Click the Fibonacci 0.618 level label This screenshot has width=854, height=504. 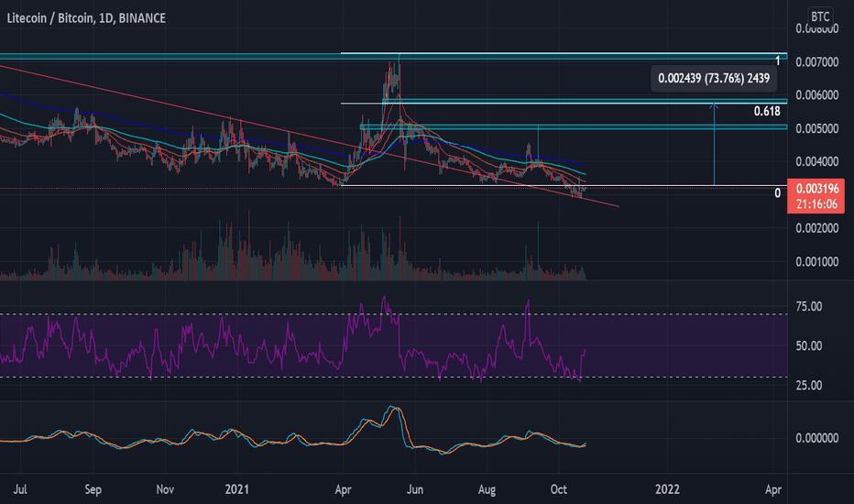pyautogui.click(x=767, y=111)
